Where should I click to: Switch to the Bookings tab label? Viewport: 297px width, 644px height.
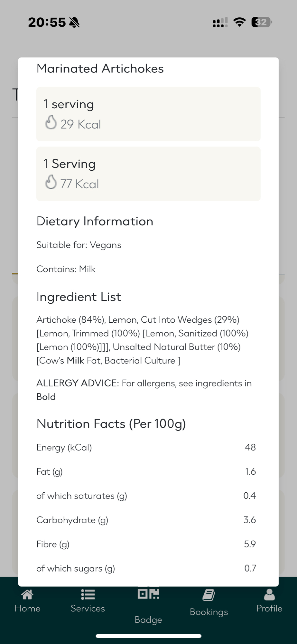209,612
